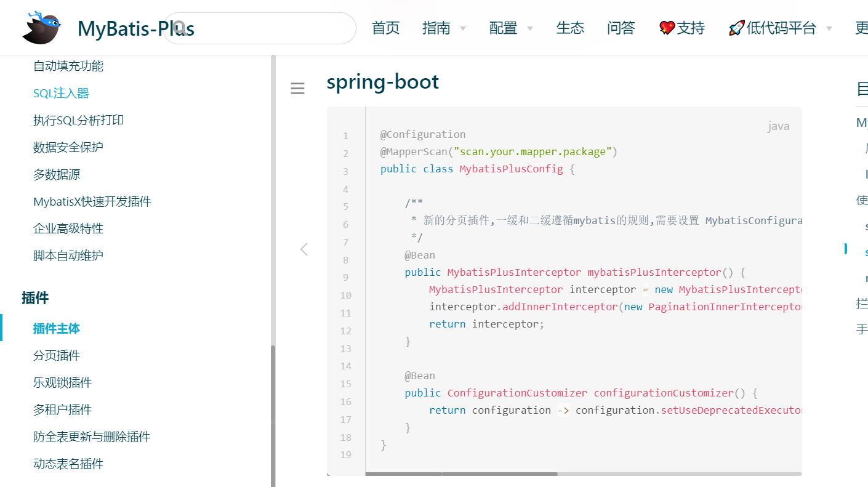Click the MyBatis-Plus site title
Image resolution: width=868 pixels, height=487 pixels.
(136, 28)
